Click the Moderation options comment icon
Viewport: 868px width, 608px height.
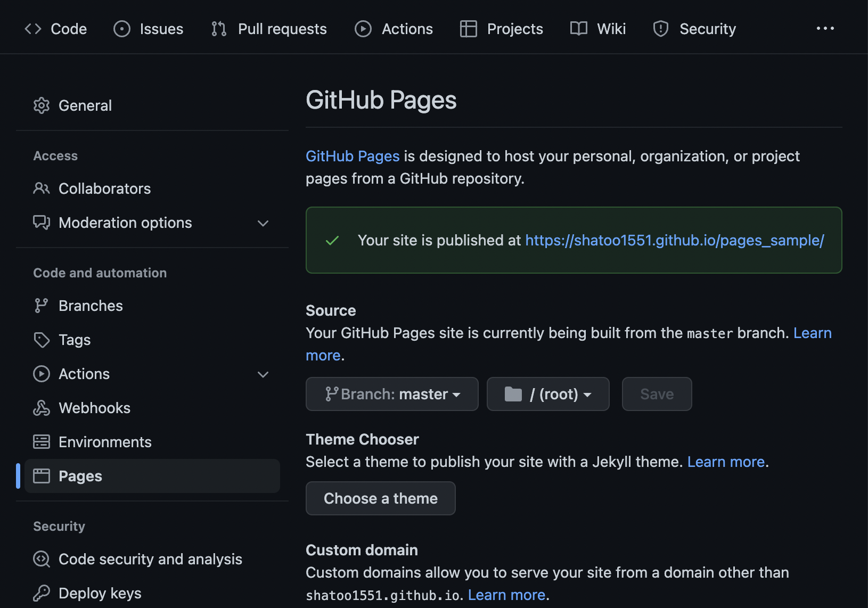point(42,223)
